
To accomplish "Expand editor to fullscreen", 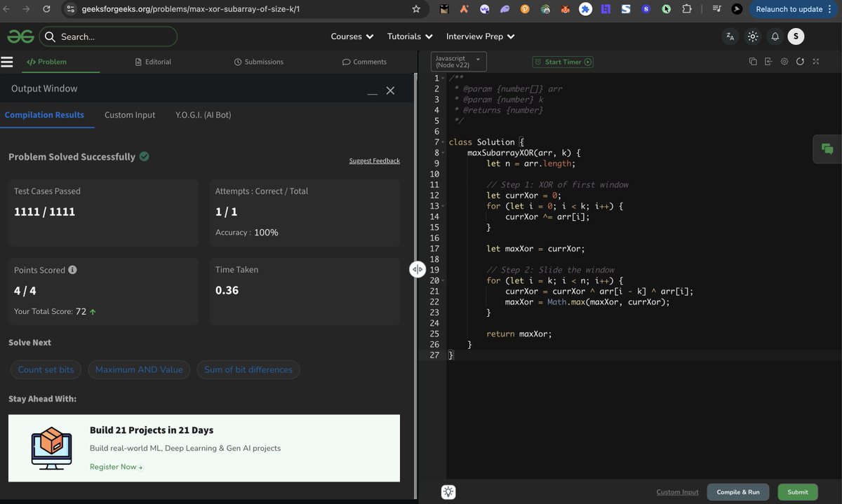I will (816, 62).
